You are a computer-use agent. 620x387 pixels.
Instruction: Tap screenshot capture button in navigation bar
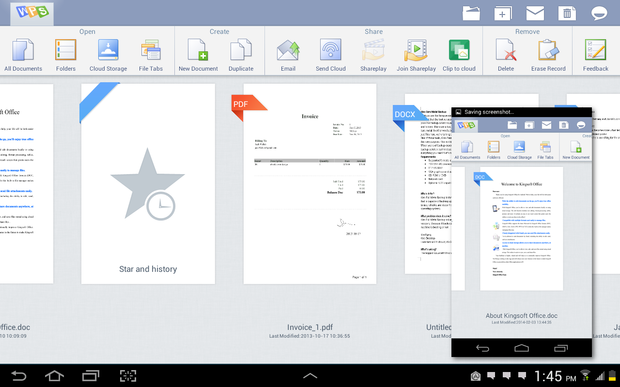click(x=128, y=376)
